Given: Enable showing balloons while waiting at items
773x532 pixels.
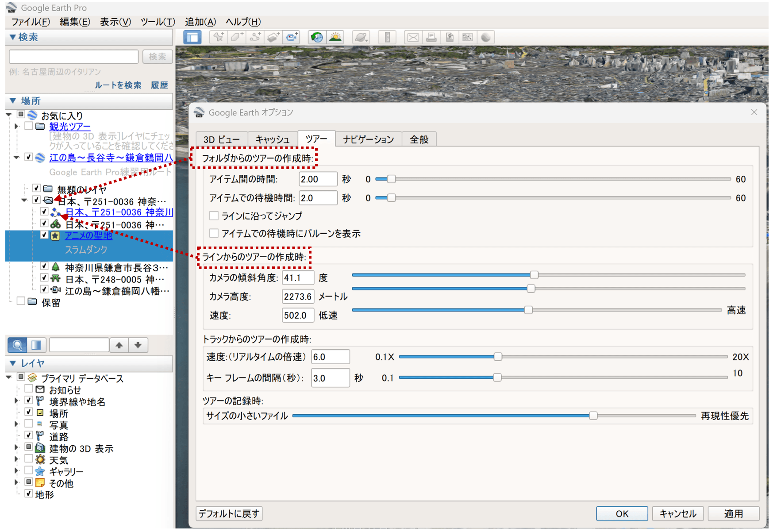Looking at the screenshot, I should click(214, 233).
